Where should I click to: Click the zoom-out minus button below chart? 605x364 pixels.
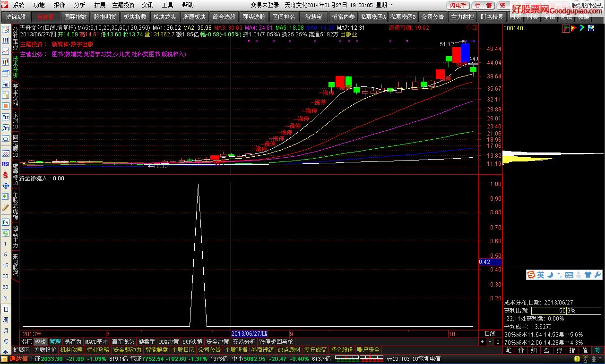[490, 341]
